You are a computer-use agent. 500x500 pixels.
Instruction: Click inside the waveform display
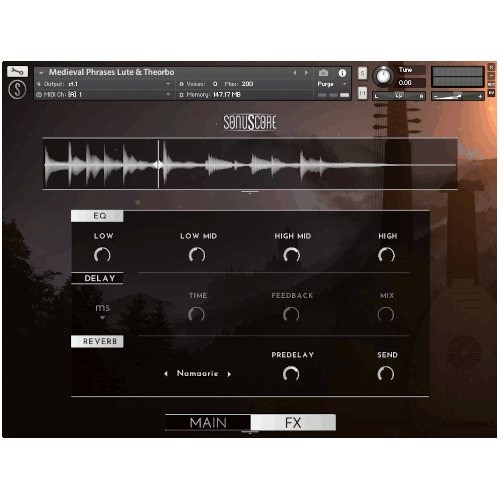pyautogui.click(x=250, y=164)
